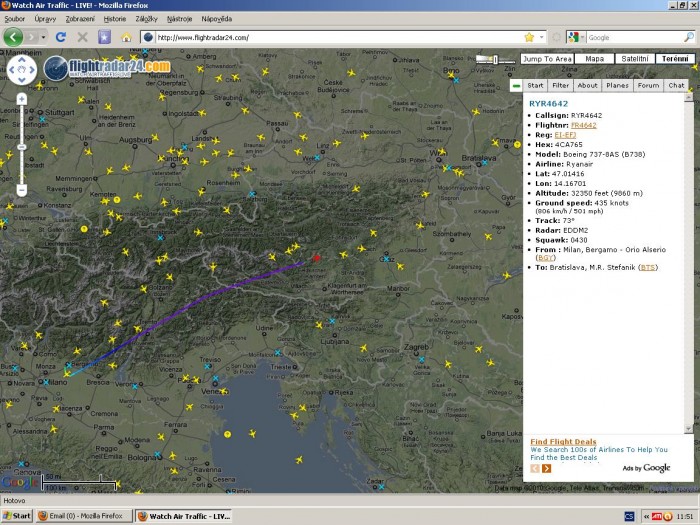
Task: Show previous ad with faded arrow
Action: [x=534, y=468]
